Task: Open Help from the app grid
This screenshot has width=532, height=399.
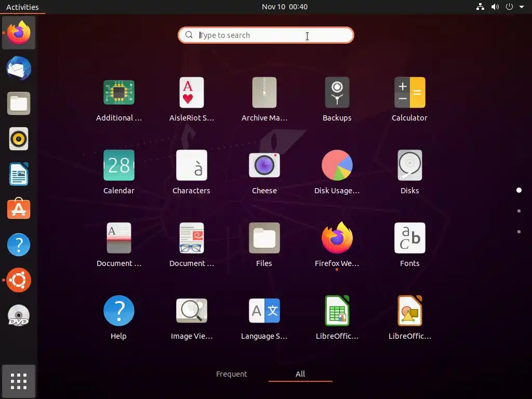Action: click(119, 311)
